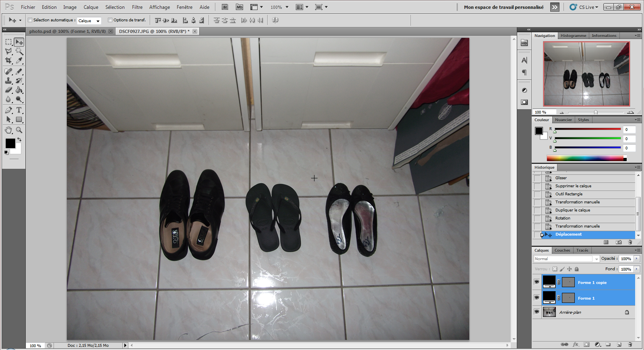Open the Filtre menu
The image size is (644, 350).
coord(137,7)
